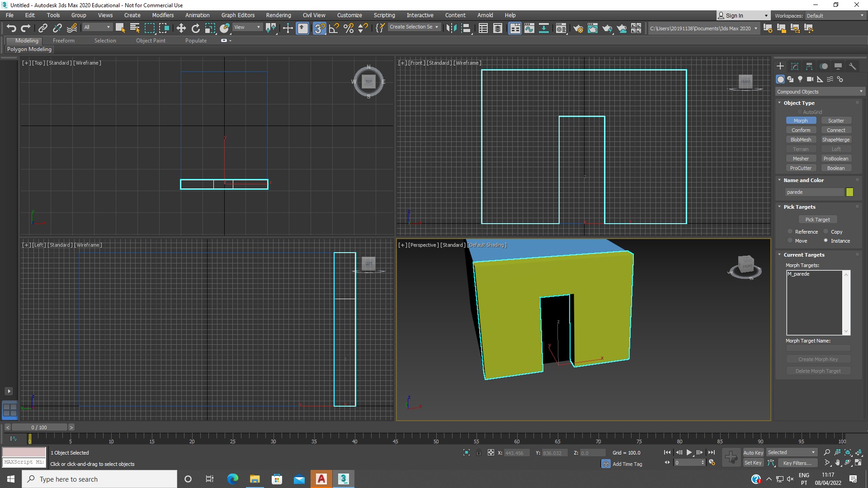Activate the Select and Scale tool

[210, 28]
